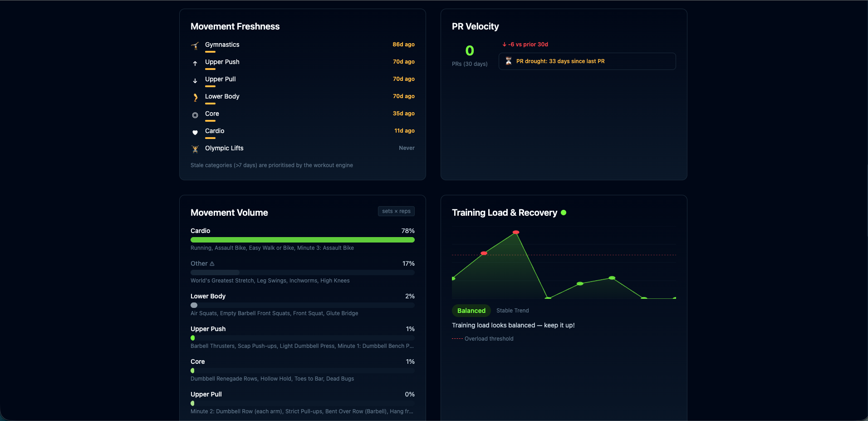
Task: Click the Cardio heart icon
Action: point(195,133)
